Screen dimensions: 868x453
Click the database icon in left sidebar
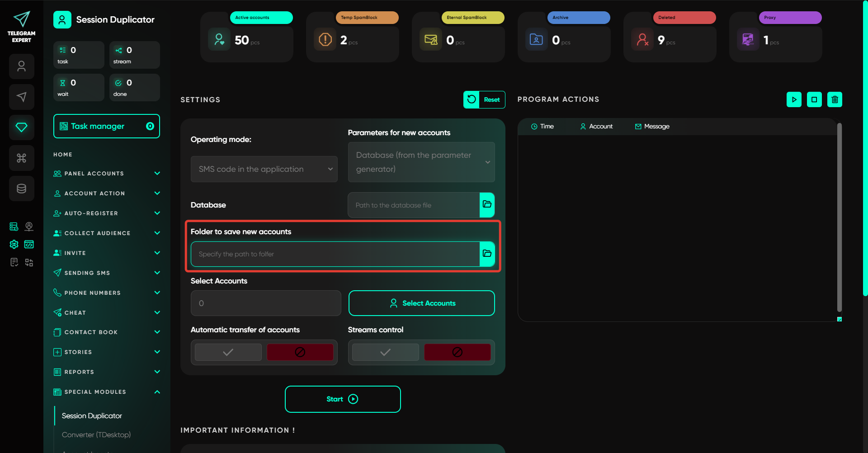[x=21, y=189]
